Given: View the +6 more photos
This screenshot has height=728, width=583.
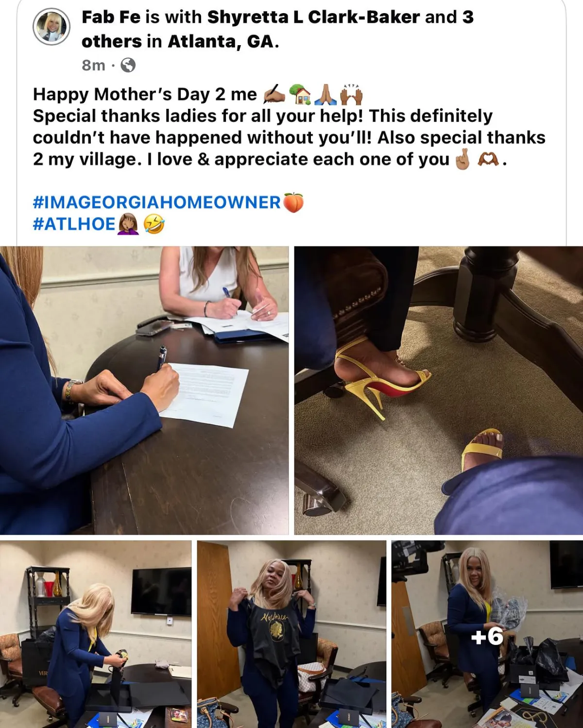Looking at the screenshot, I should [x=487, y=634].
